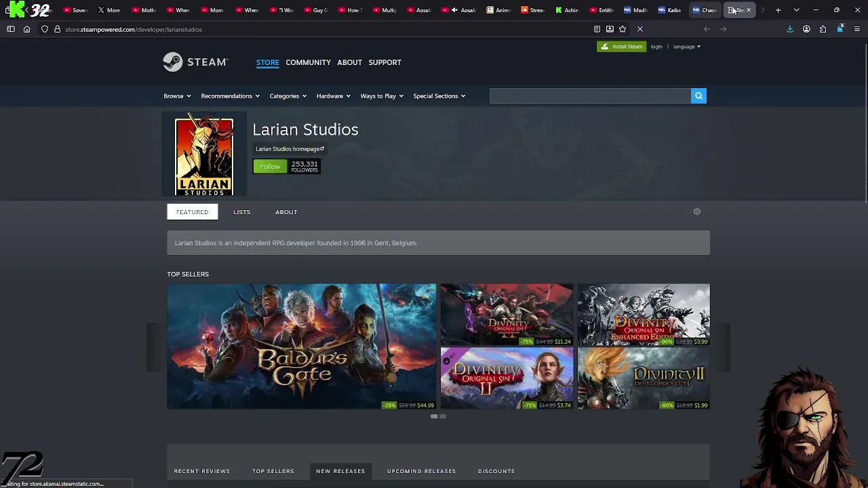Open the browser account icon
Image resolution: width=868 pixels, height=488 pixels.
(806, 29)
